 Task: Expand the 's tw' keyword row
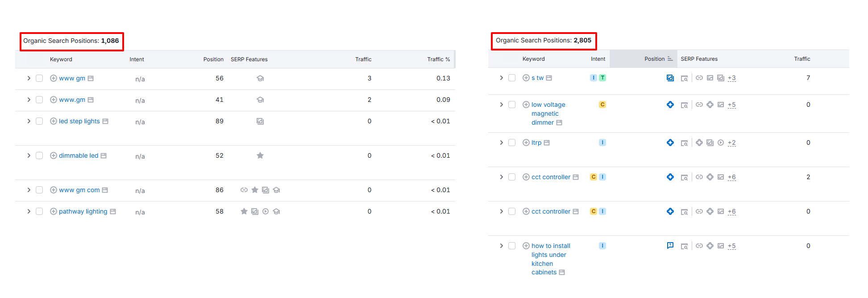(x=502, y=78)
